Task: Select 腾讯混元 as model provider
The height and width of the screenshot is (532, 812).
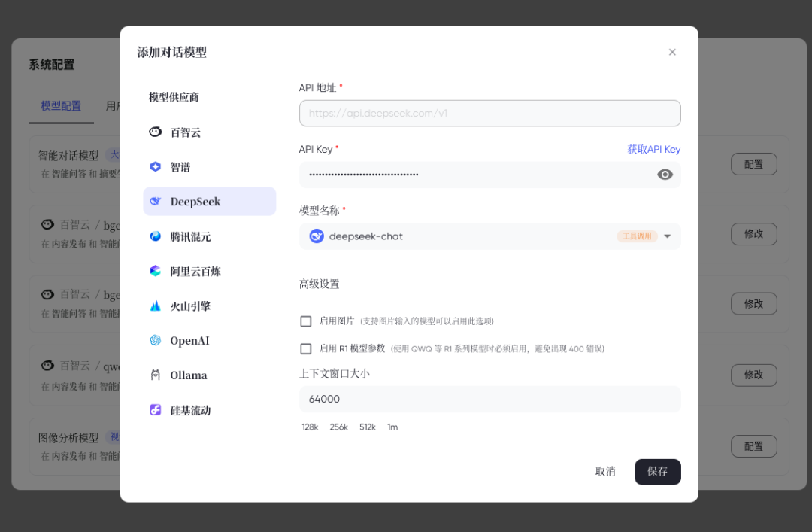Action: [x=209, y=236]
